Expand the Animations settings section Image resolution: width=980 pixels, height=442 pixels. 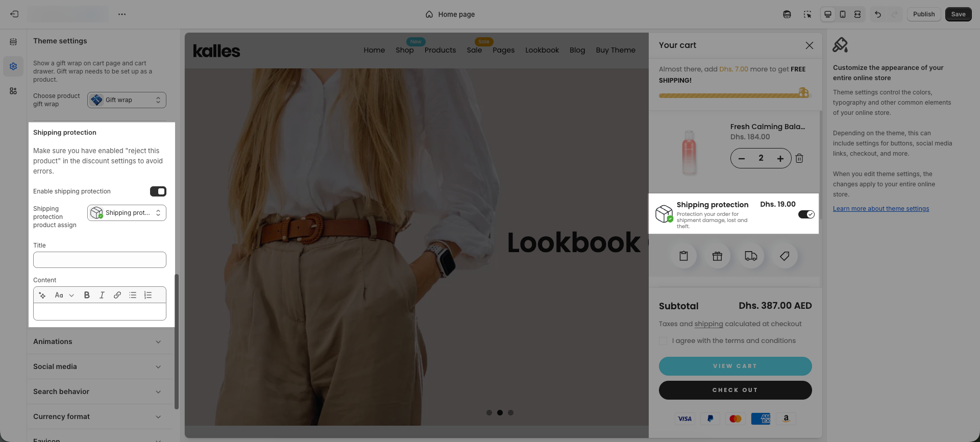point(97,341)
